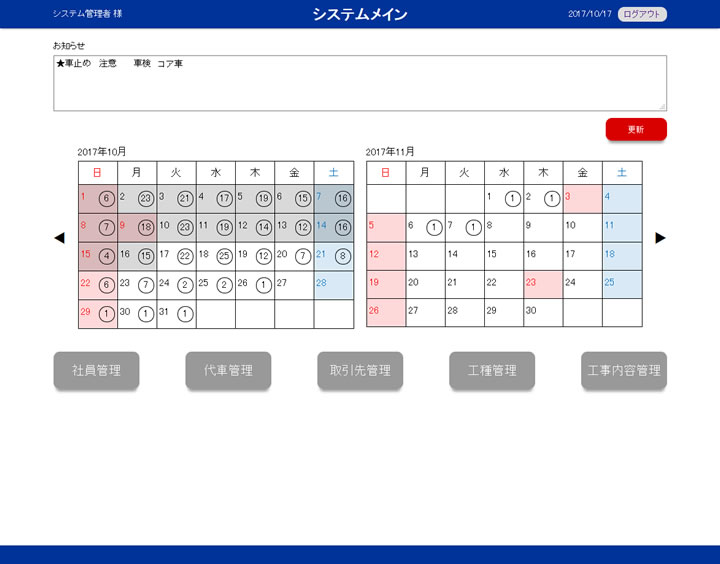
Task: Click the circled 16 on October 7
Action: click(x=343, y=199)
